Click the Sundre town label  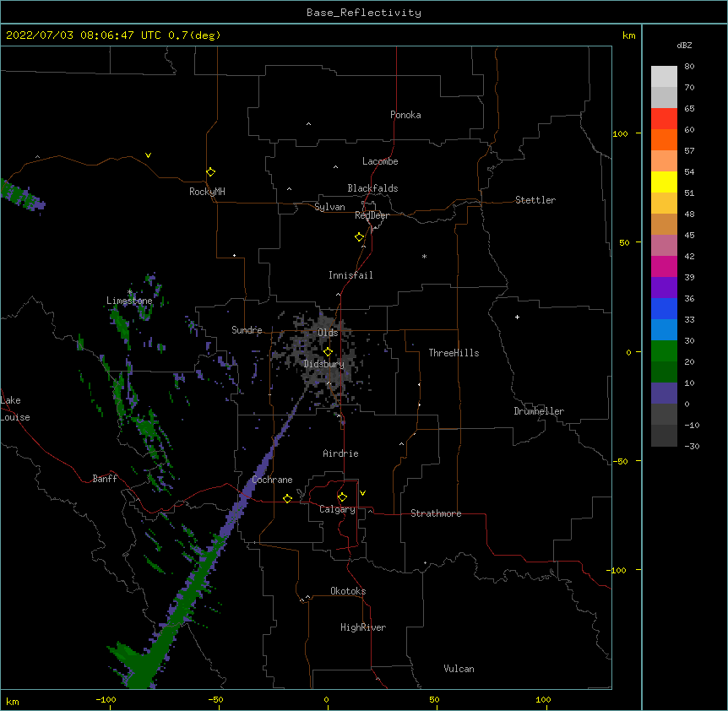247,330
